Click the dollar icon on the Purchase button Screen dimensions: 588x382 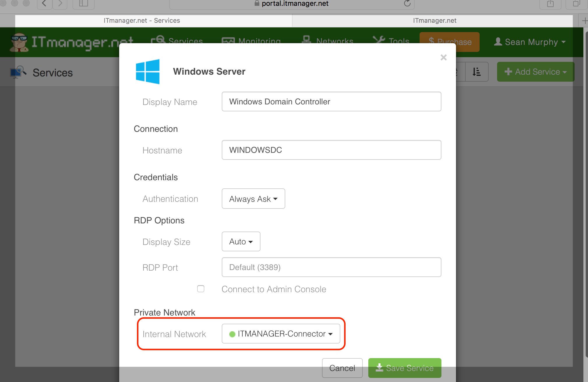coord(431,42)
